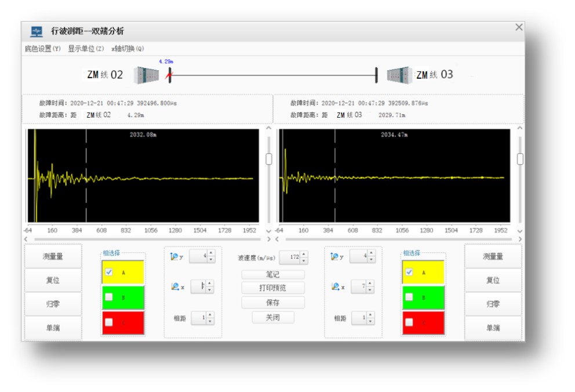Click the right 单端 button

(493, 328)
